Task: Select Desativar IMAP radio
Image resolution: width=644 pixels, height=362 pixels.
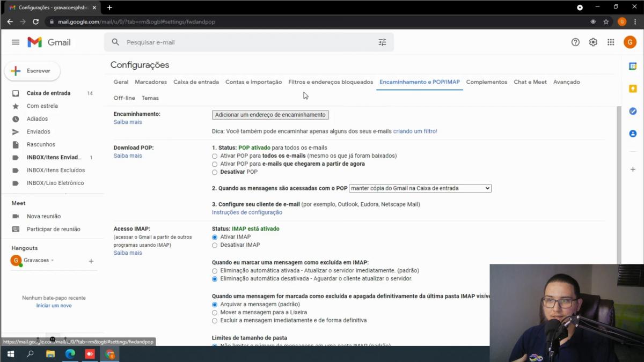Action: click(215, 245)
